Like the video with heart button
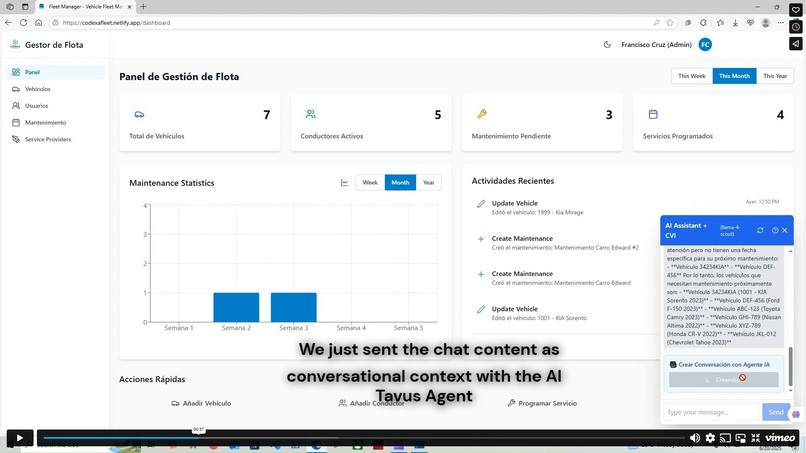 click(795, 9)
